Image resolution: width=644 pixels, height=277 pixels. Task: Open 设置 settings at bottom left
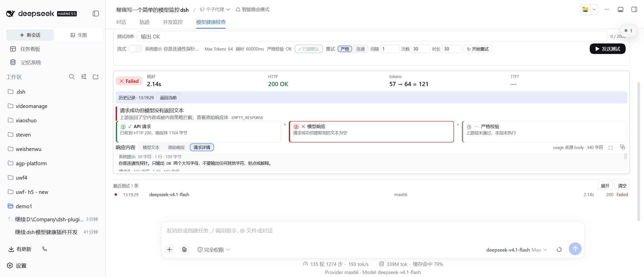tap(17, 265)
